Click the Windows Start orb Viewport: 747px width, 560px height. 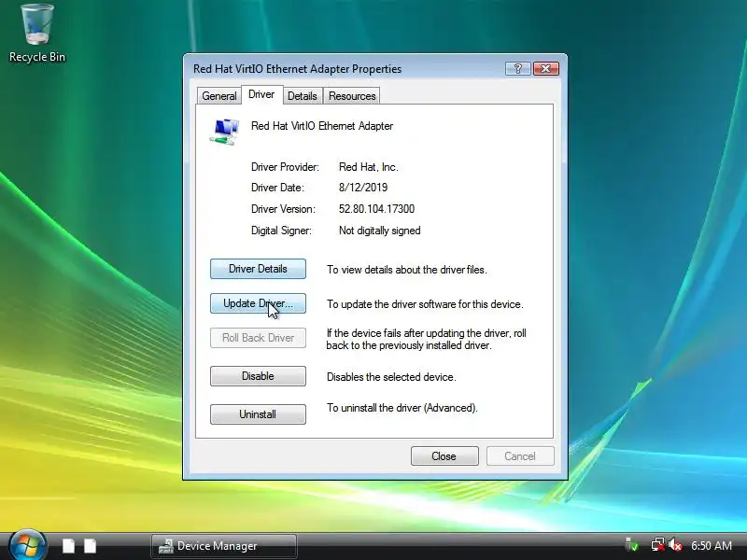[x=27, y=545]
